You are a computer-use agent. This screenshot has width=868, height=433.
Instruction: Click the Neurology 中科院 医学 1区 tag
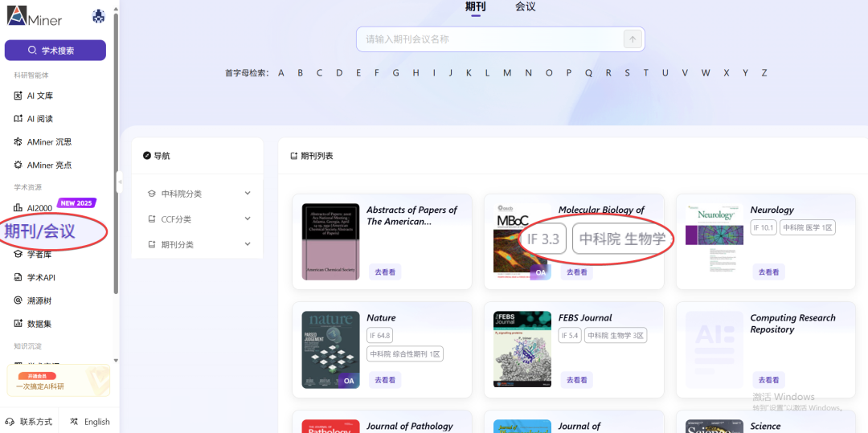(807, 227)
